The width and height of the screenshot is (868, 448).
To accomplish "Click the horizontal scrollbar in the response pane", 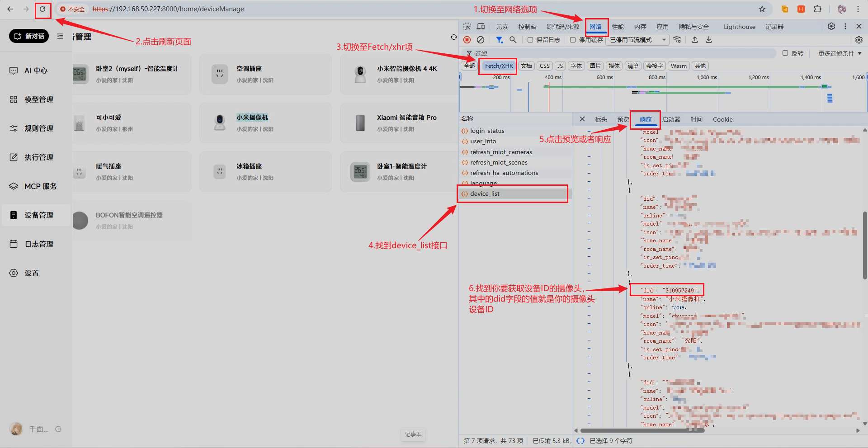I will tap(642, 430).
